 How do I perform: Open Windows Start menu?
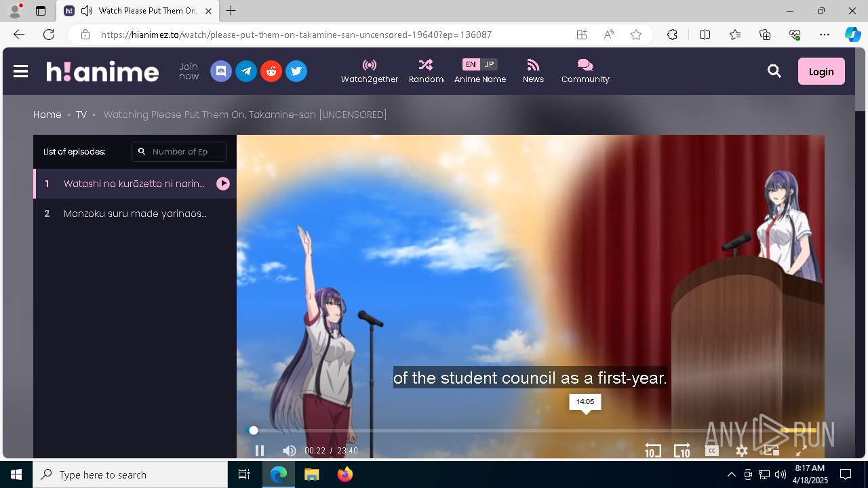coord(16,474)
